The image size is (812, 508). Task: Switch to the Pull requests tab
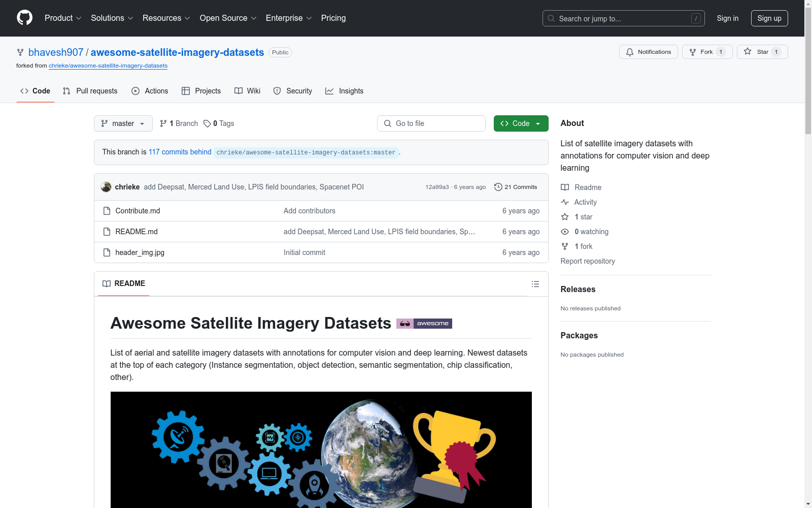90,91
